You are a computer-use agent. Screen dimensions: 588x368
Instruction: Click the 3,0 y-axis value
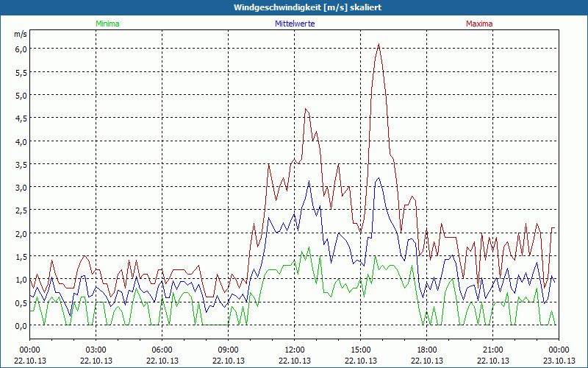click(x=21, y=188)
